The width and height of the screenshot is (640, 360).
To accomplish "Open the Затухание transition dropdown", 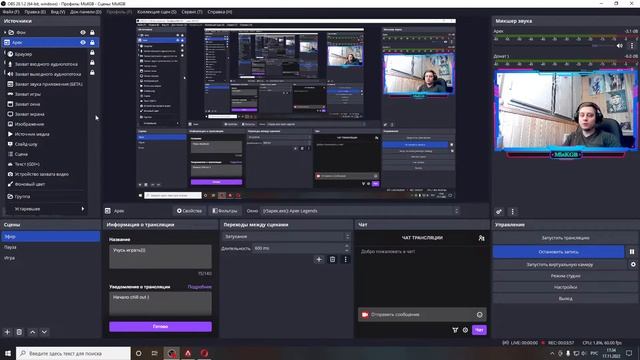I will [286, 236].
